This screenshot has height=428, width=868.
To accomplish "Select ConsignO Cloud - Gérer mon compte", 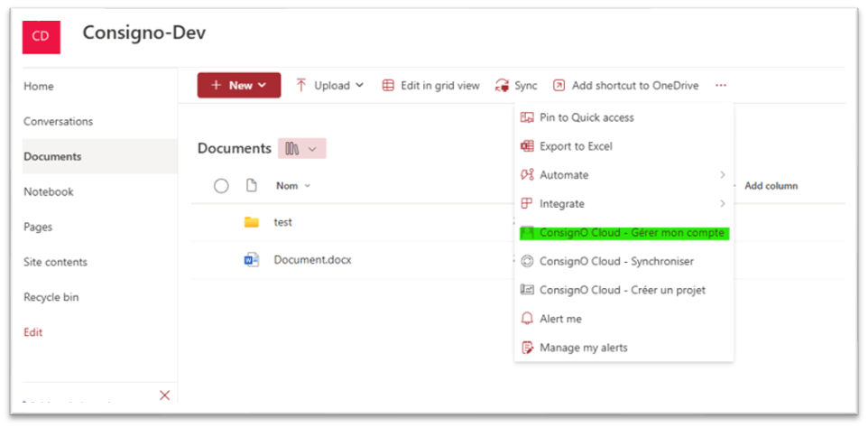I will [623, 233].
